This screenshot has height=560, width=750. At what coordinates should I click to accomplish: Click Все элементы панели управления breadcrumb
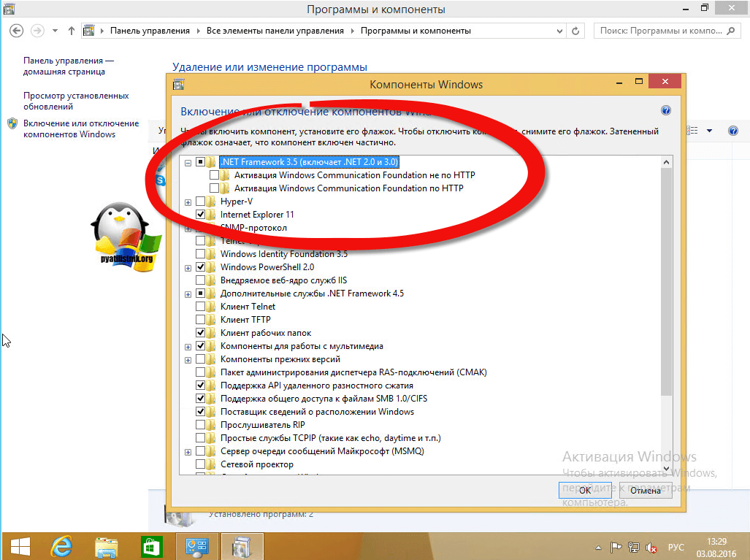click(275, 31)
